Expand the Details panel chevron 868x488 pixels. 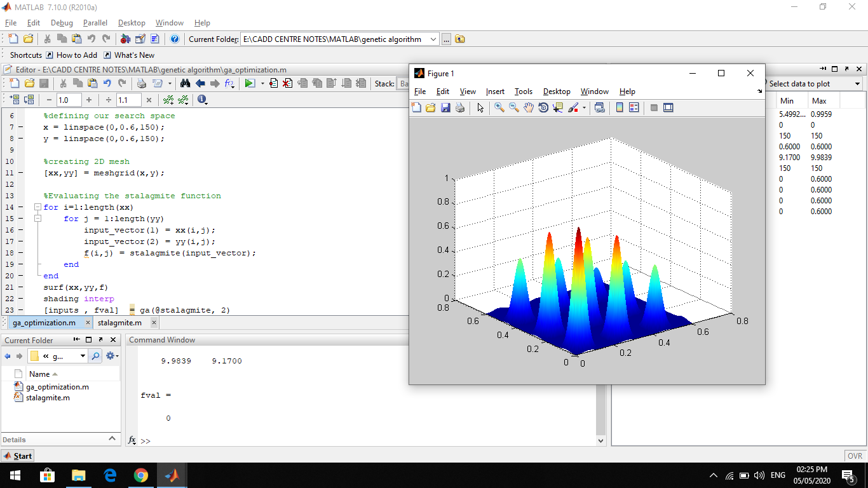[x=112, y=439]
